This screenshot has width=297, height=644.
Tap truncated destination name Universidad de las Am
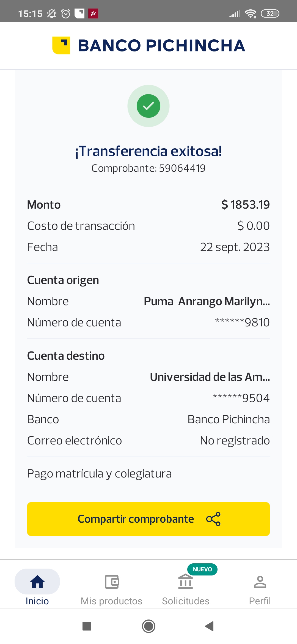pyautogui.click(x=210, y=377)
